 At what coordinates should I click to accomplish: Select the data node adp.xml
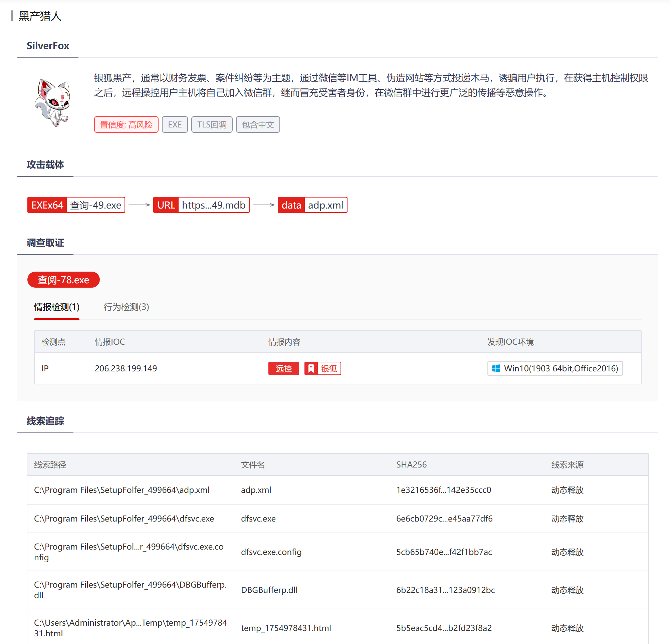[312, 205]
